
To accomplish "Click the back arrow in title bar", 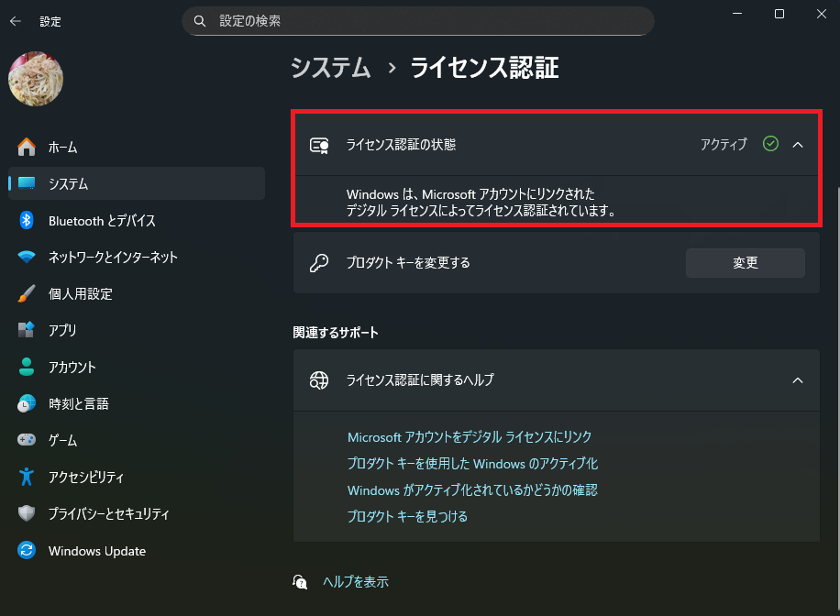I will coord(16,20).
